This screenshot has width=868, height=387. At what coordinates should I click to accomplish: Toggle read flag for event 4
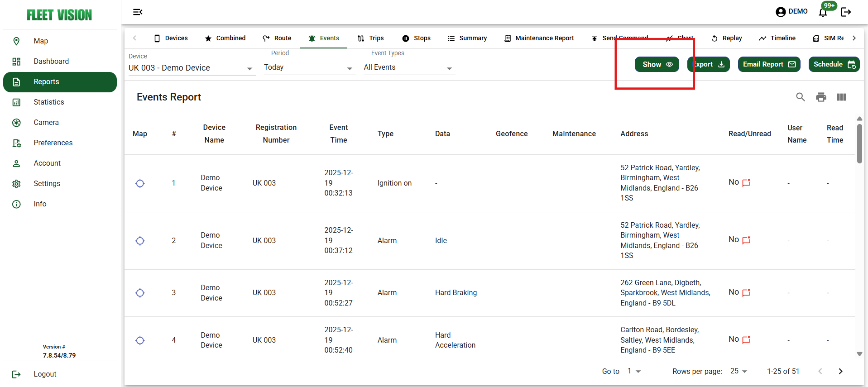[x=746, y=339]
